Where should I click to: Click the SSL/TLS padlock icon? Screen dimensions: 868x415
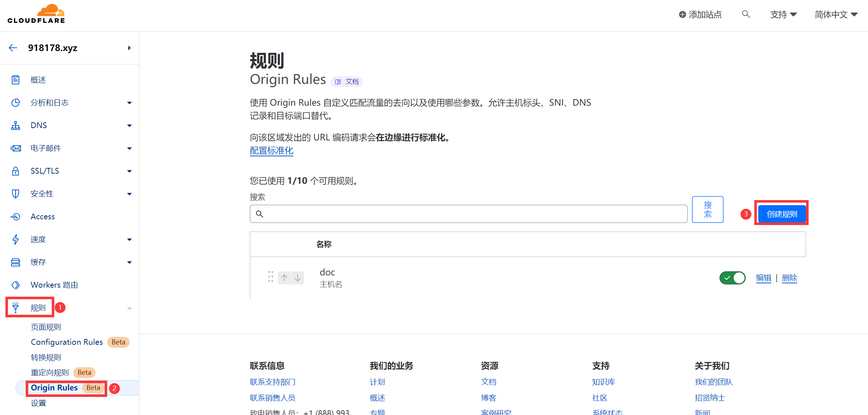(x=16, y=171)
